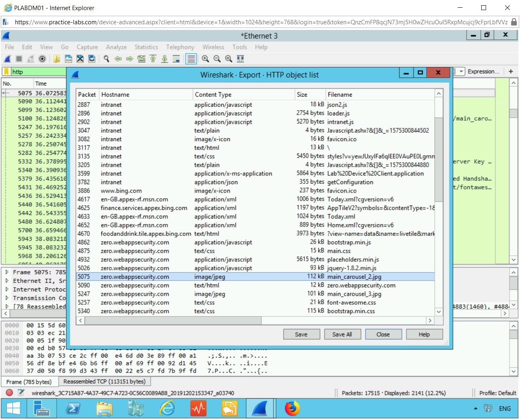Zoom in the packet text

pyautogui.click(x=205, y=59)
